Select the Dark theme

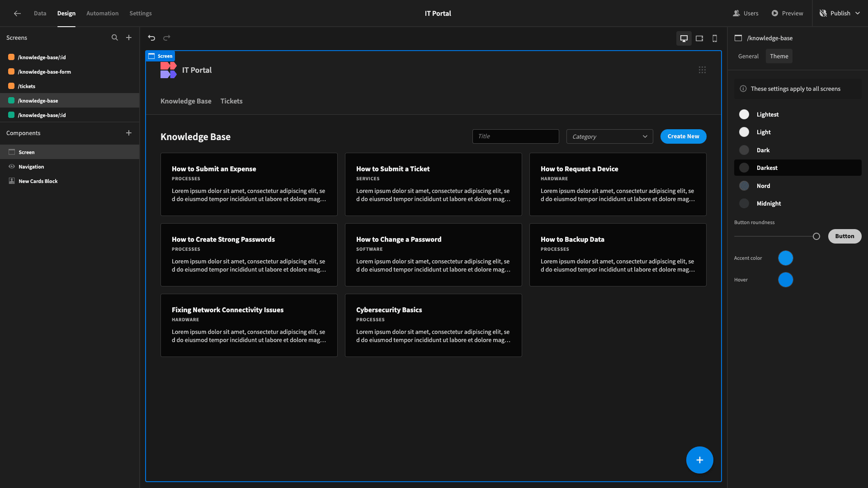click(797, 150)
